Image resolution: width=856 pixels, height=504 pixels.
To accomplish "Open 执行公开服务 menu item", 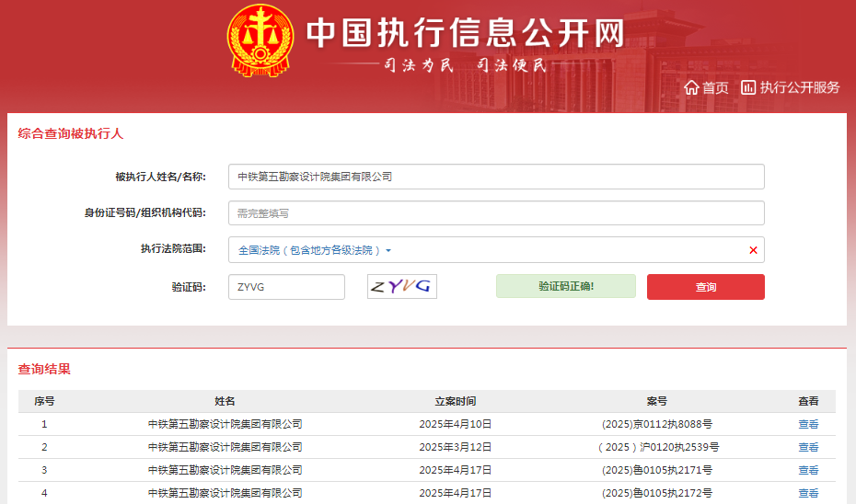I will (799, 87).
